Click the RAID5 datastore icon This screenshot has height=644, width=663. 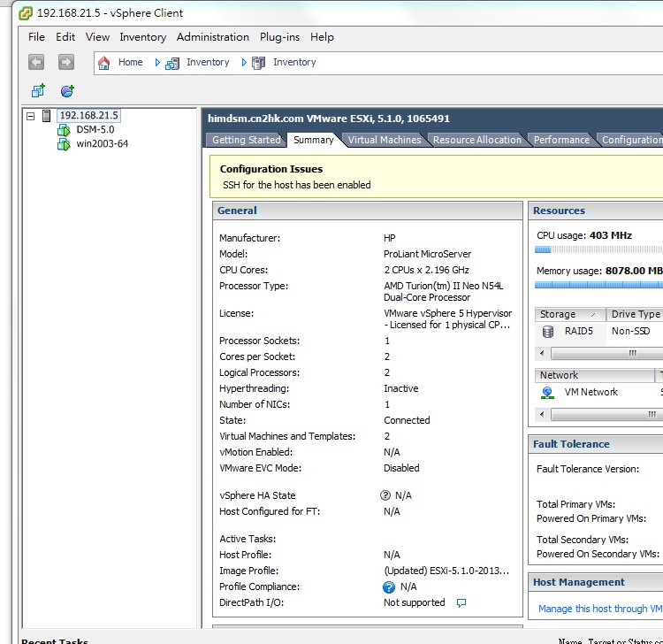[x=548, y=332]
